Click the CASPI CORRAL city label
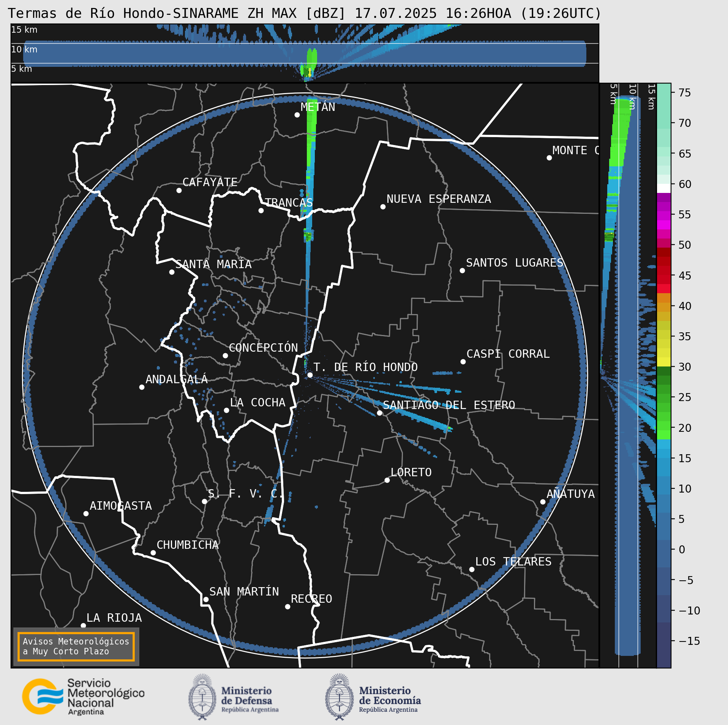Image resolution: width=728 pixels, height=725 pixels. click(x=508, y=354)
